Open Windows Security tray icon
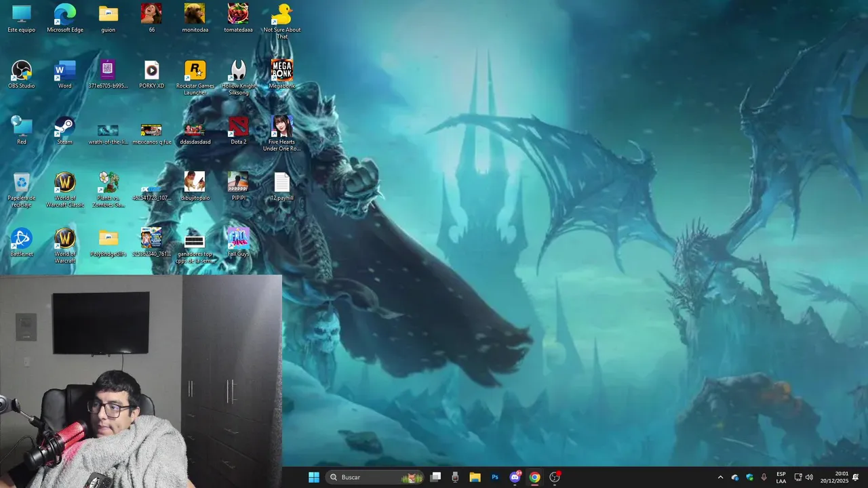Screen dimensions: 868x488 click(x=749, y=477)
